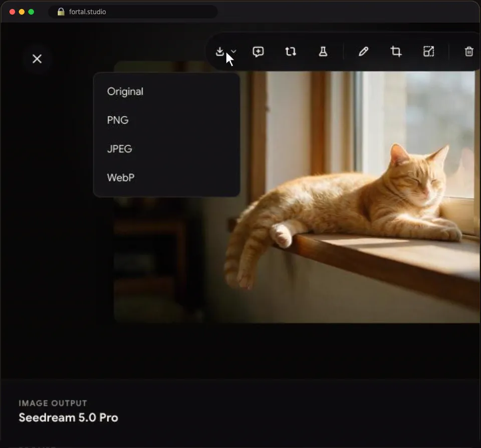This screenshot has height=448, width=481.
Task: Click the upscale expand image icon
Action: 428,52
